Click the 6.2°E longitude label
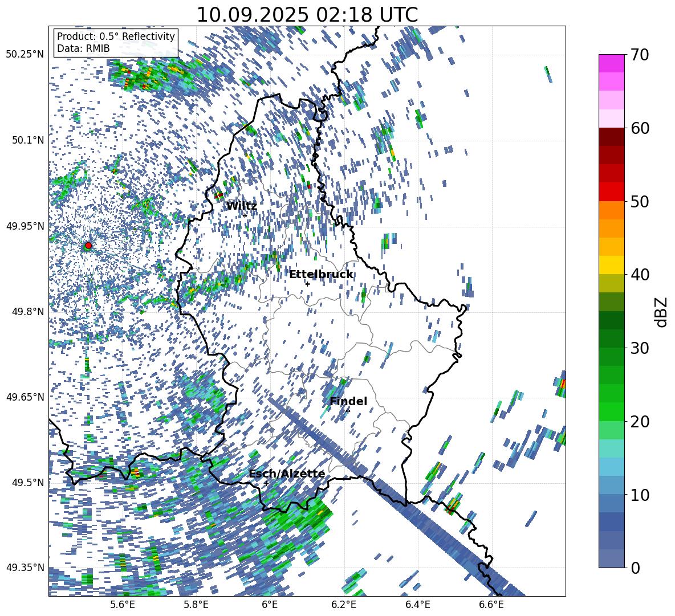 click(x=344, y=605)
